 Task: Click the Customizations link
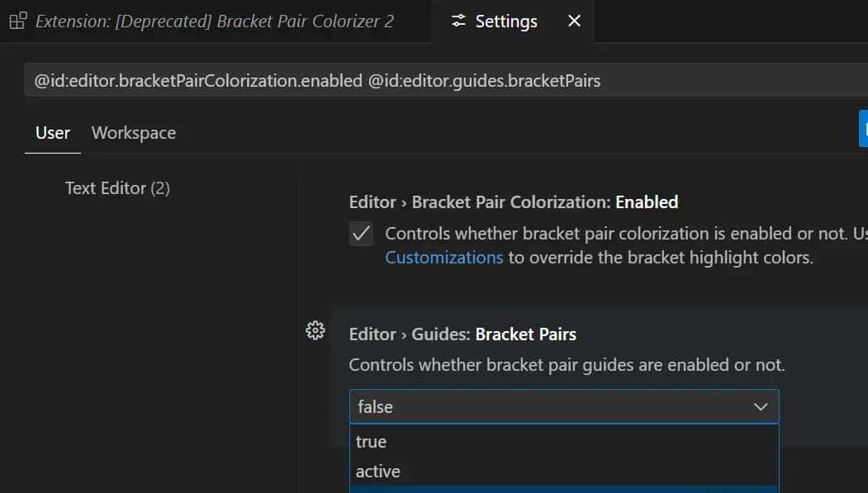click(x=443, y=257)
